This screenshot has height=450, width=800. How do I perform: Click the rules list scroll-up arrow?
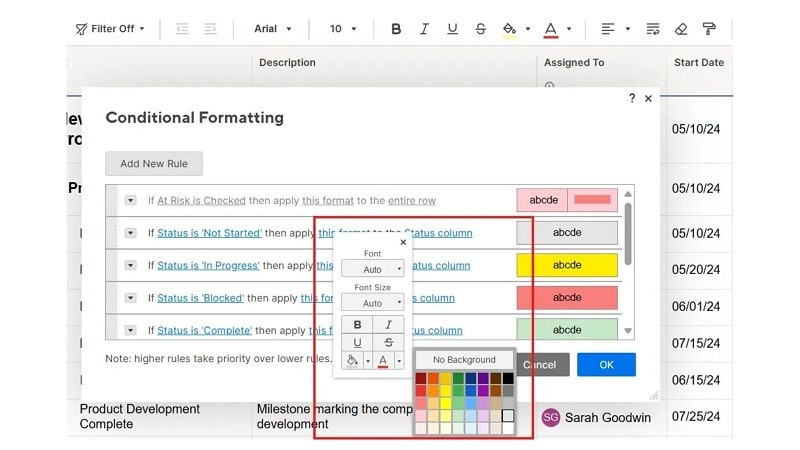[x=628, y=194]
